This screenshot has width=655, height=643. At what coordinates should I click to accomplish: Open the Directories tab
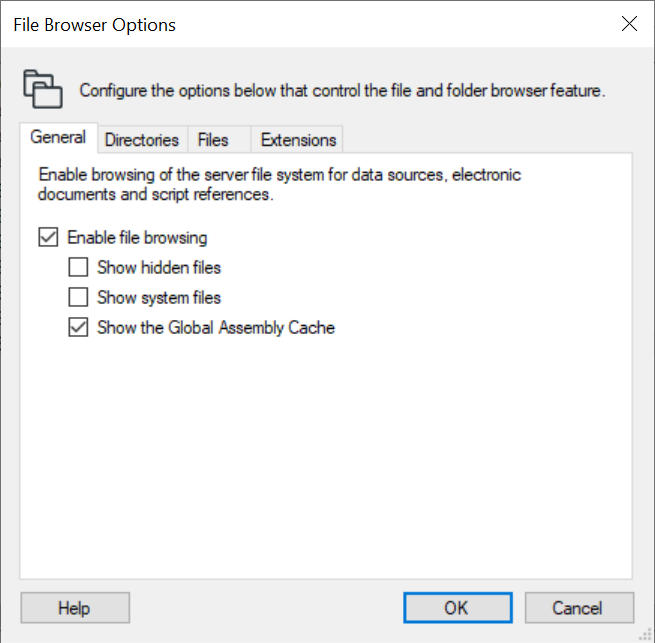point(141,140)
